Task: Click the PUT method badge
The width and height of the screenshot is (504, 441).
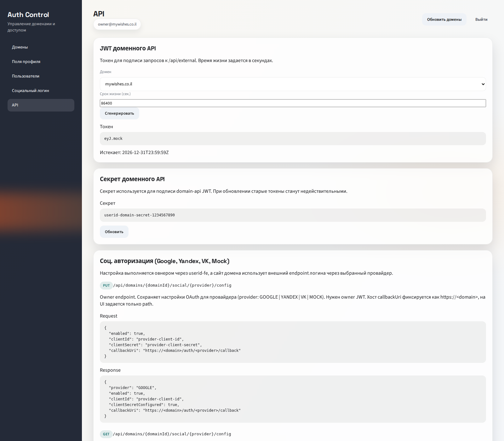Action: point(106,285)
